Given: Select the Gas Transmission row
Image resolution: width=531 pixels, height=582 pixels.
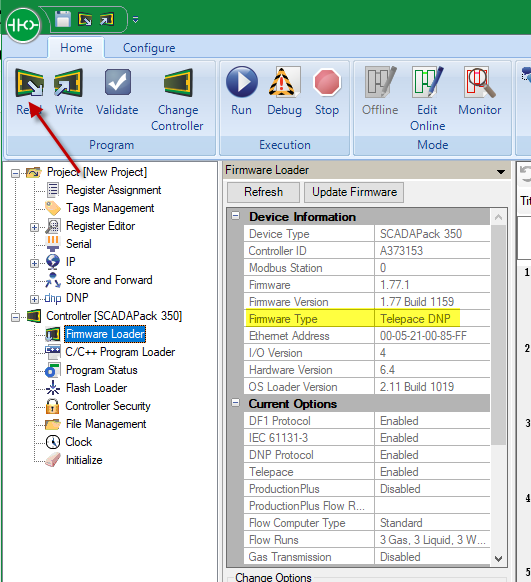Looking at the screenshot, I should click(367, 557).
